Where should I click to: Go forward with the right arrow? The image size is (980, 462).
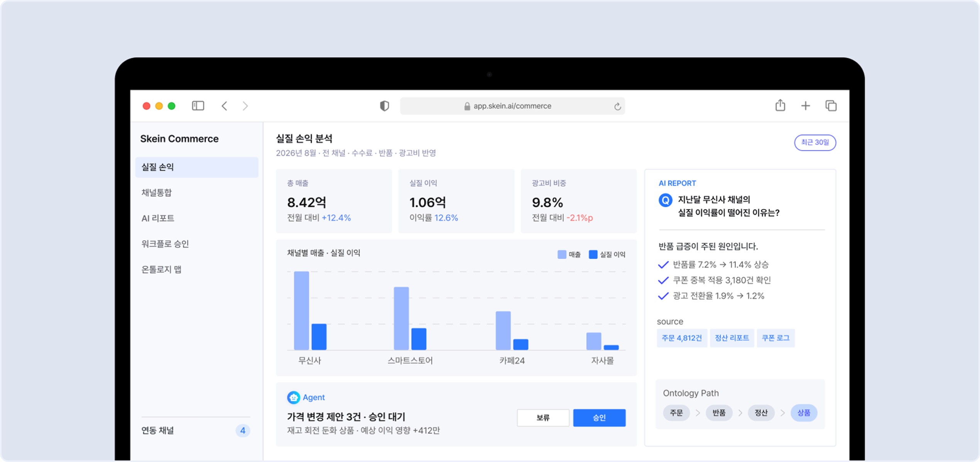click(245, 106)
